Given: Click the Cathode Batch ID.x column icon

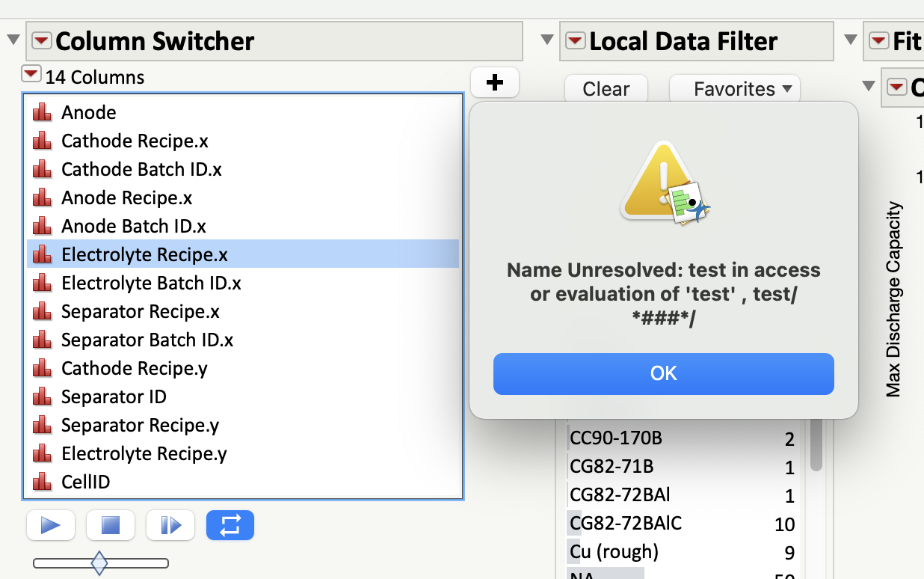Looking at the screenshot, I should [42, 170].
